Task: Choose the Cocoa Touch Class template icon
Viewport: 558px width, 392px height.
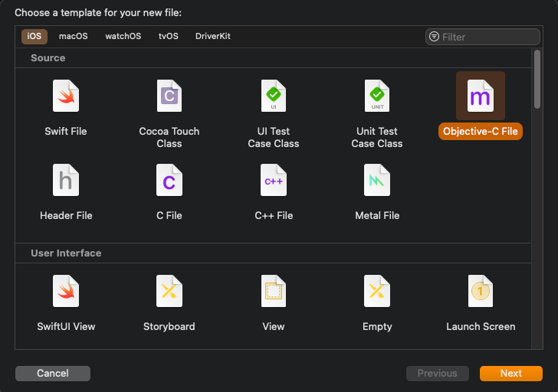Action: tap(169, 96)
